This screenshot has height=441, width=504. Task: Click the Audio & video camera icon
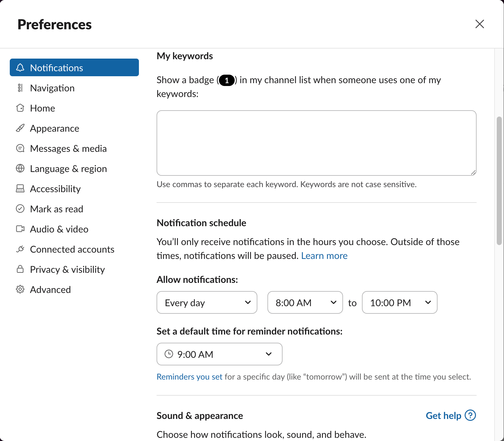click(x=20, y=229)
